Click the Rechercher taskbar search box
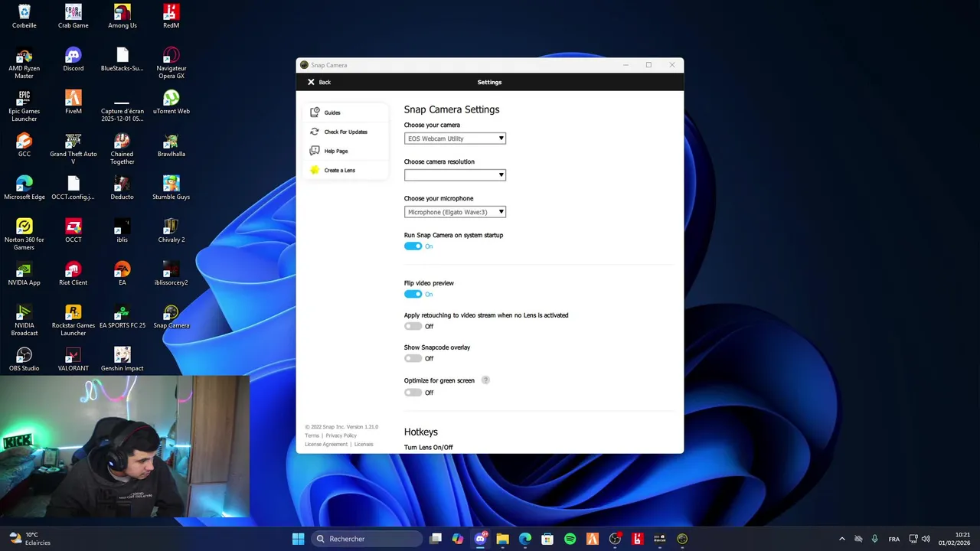The width and height of the screenshot is (980, 551). [x=367, y=539]
